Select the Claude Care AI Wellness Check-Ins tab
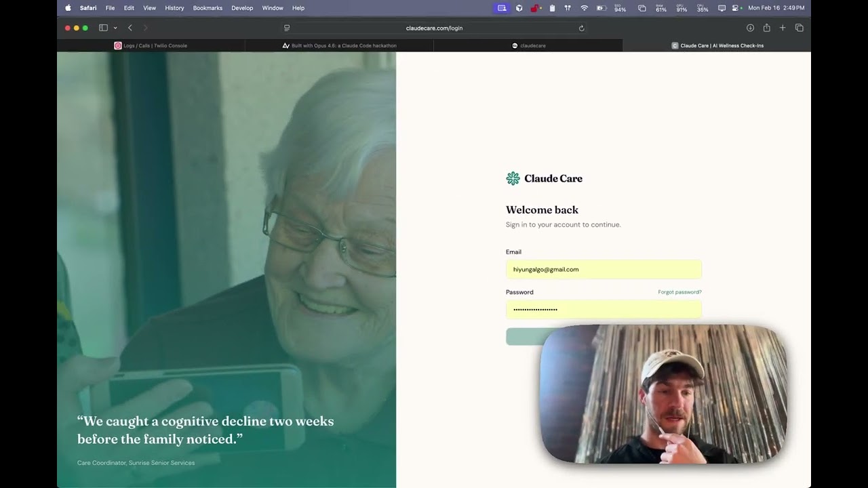 tap(717, 45)
